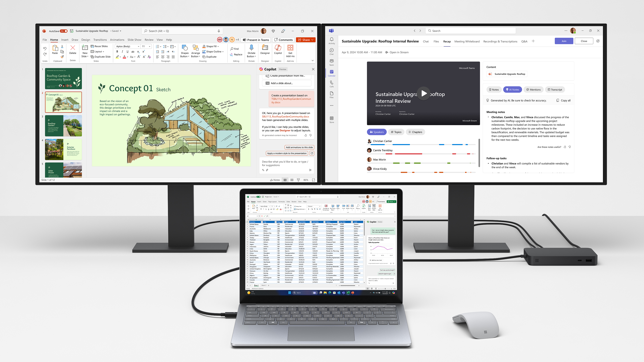Image resolution: width=644 pixels, height=362 pixels.
Task: Enable the Speakers filter in Teams meeting
Action: click(x=377, y=132)
